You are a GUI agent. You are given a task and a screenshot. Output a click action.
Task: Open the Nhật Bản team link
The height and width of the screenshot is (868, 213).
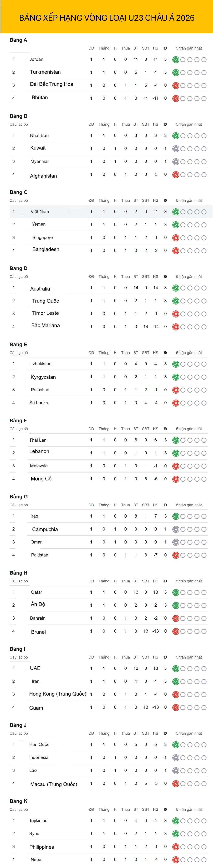pyautogui.click(x=39, y=135)
